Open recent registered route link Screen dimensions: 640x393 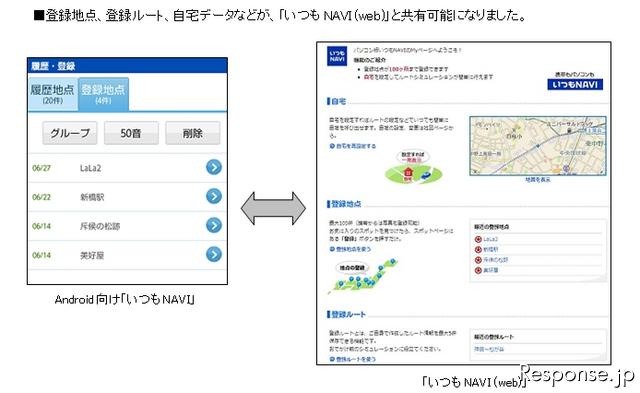(x=489, y=349)
